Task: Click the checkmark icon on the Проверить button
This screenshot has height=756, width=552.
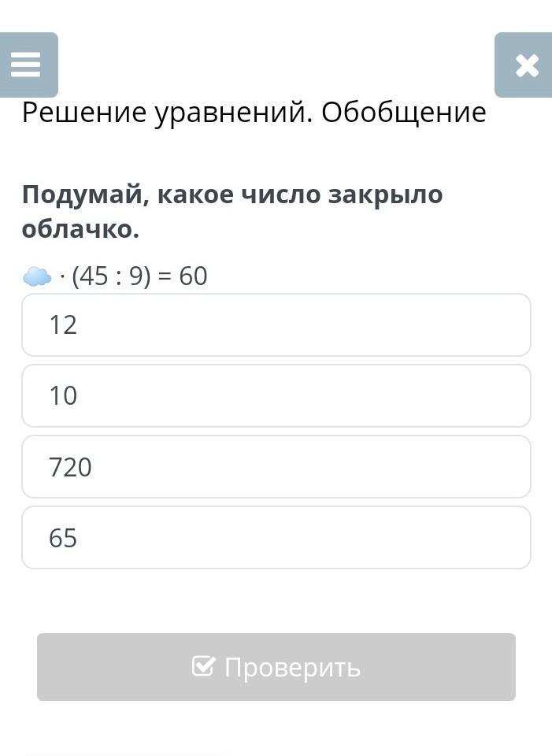Action: (203, 667)
